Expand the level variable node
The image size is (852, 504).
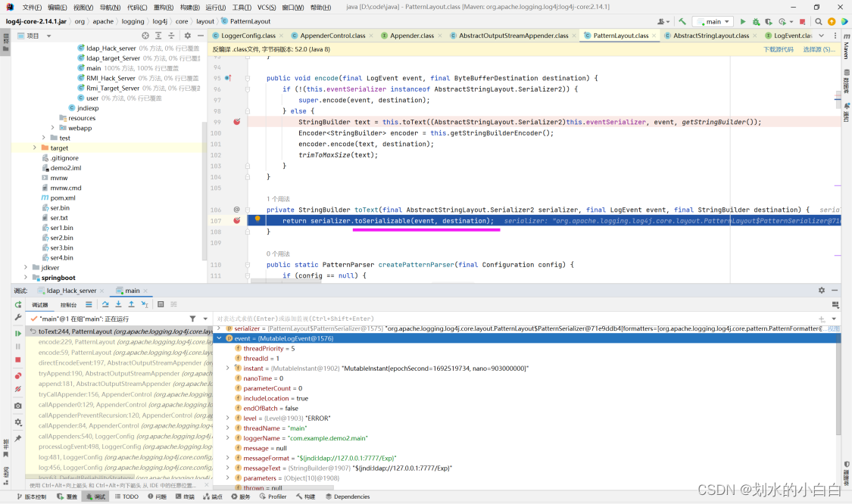[x=228, y=418]
